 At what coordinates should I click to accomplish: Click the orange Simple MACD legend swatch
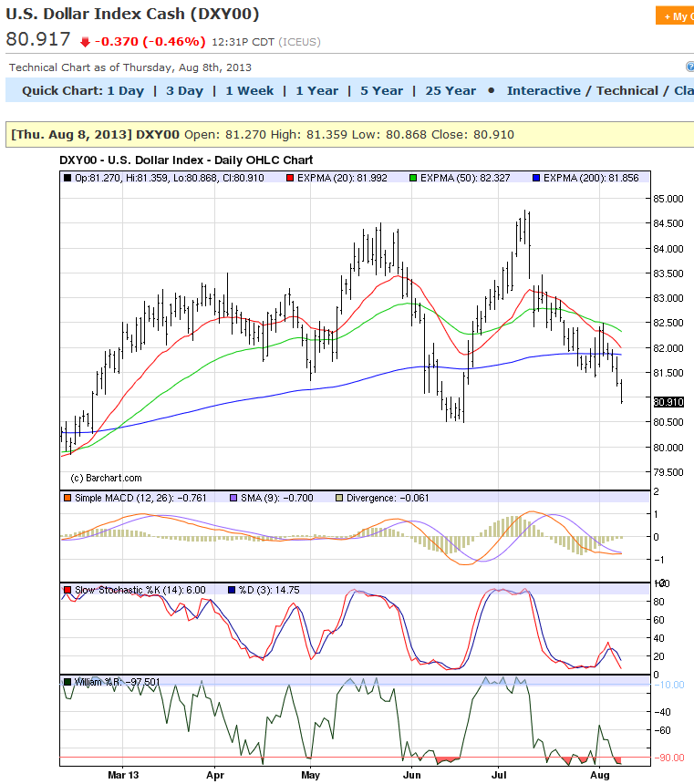click(x=67, y=498)
